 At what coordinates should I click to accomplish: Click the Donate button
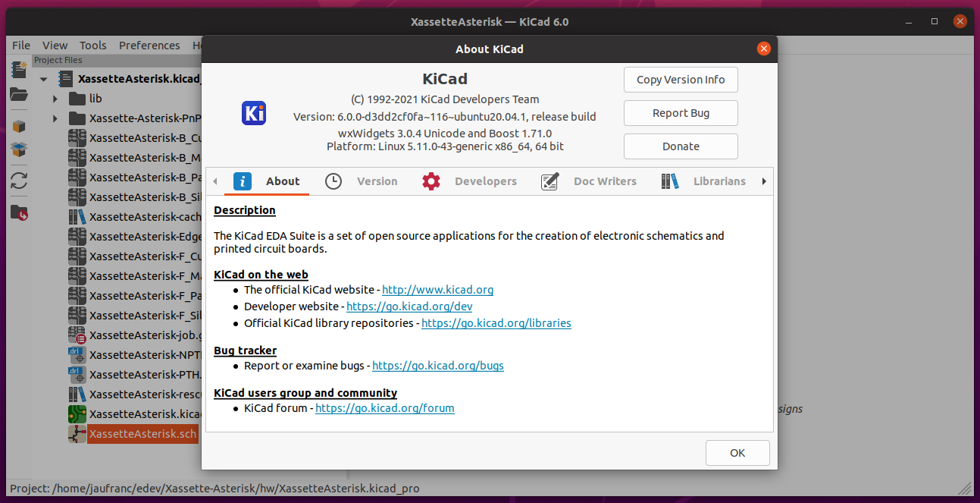(681, 146)
